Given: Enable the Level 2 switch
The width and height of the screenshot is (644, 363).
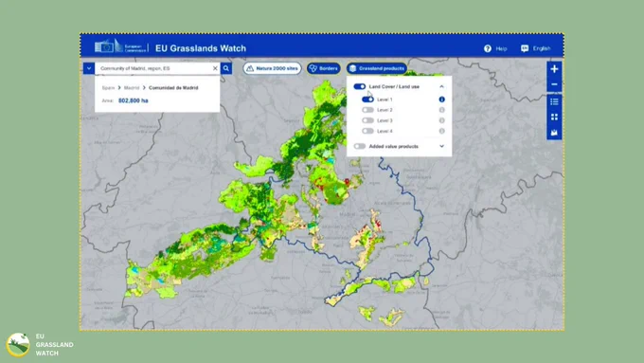Looking at the screenshot, I should [367, 110].
